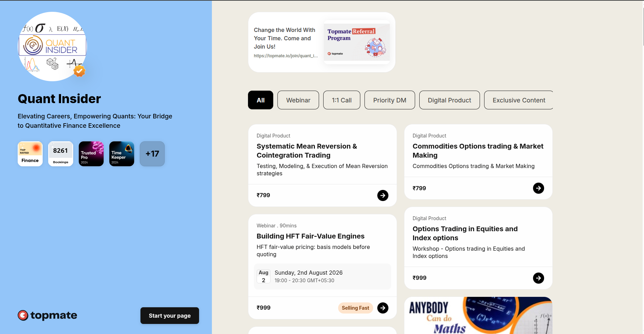The height and width of the screenshot is (334, 644).
Task: Select the Webinar filter tab
Action: pyautogui.click(x=298, y=100)
